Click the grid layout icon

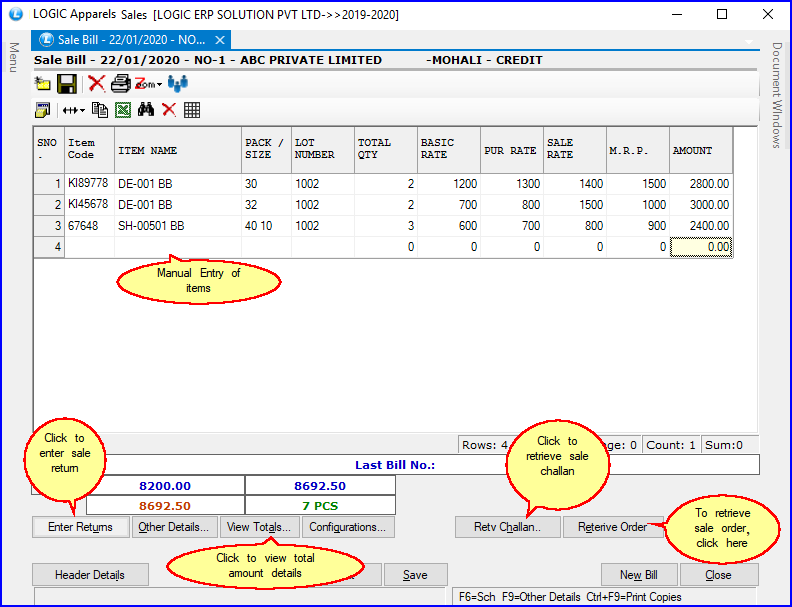pos(192,110)
